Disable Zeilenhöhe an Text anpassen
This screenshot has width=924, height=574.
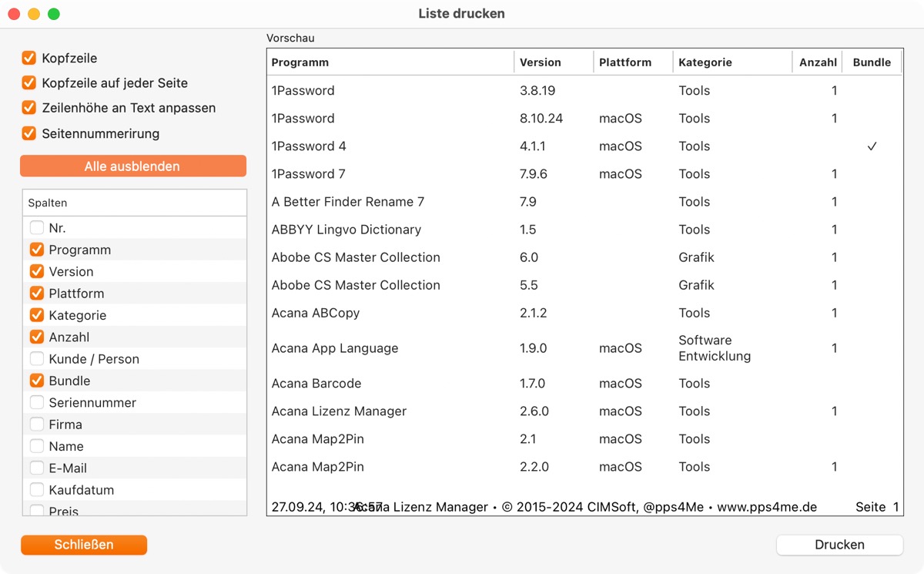29,108
